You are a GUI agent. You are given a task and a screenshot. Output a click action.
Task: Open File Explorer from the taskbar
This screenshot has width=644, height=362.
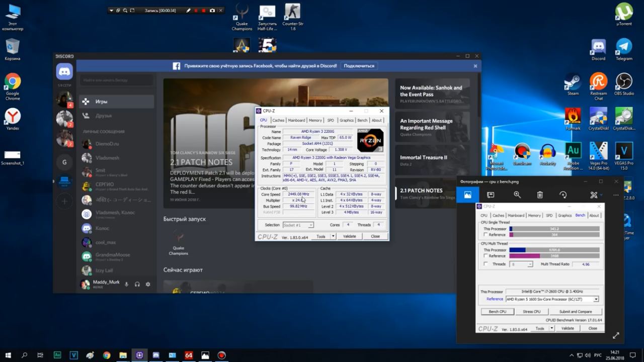point(123,355)
